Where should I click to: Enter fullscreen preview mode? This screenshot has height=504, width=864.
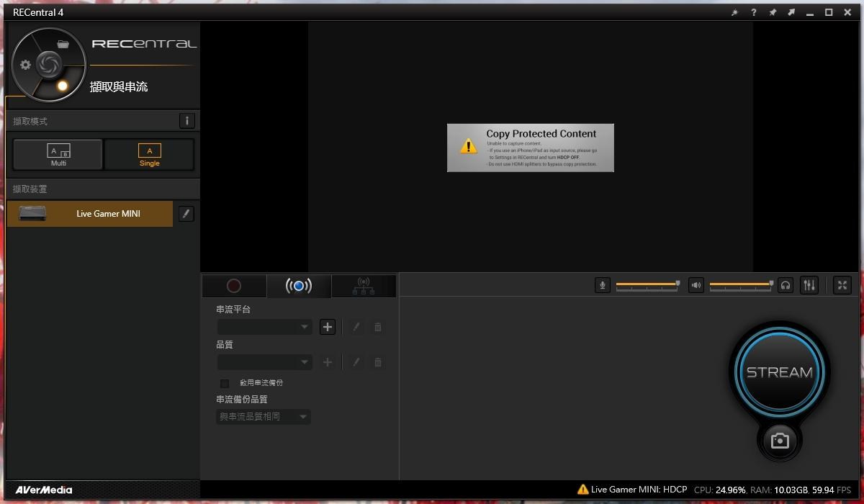842,285
